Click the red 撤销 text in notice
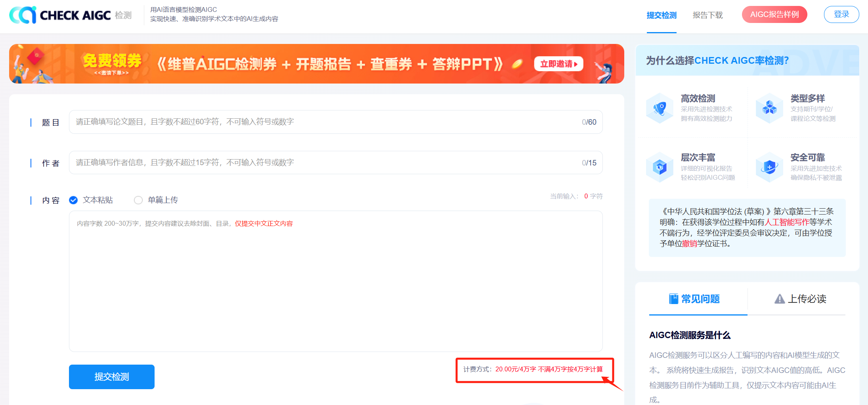This screenshot has height=405, width=868. (690, 244)
